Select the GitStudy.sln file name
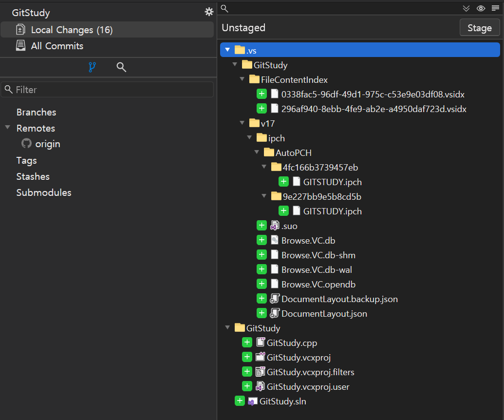 [x=283, y=401]
